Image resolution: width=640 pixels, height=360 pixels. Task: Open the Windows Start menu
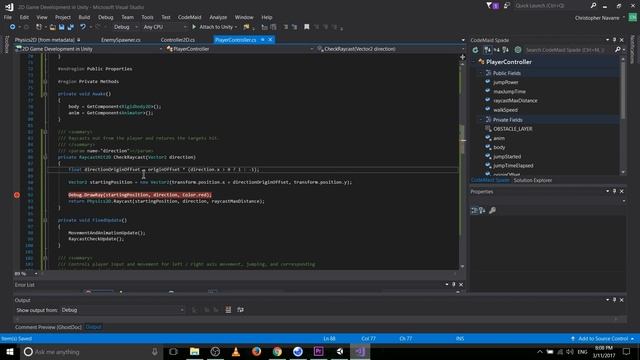click(9, 351)
